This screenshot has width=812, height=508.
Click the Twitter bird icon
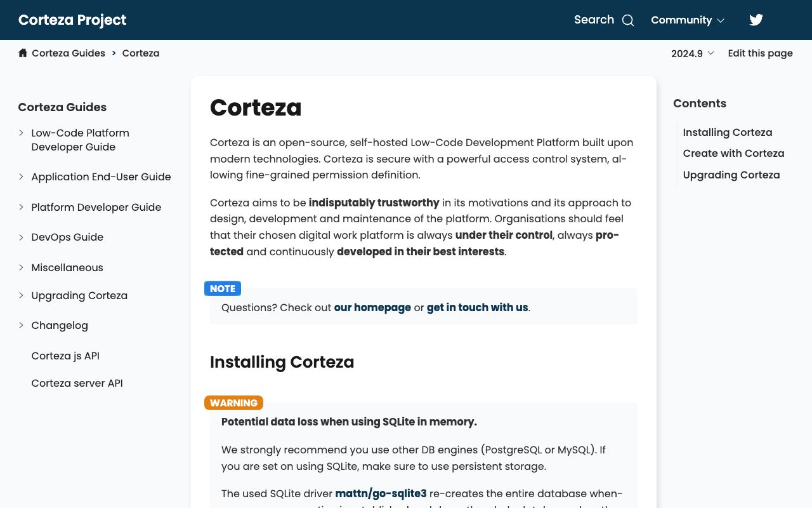pos(756,20)
